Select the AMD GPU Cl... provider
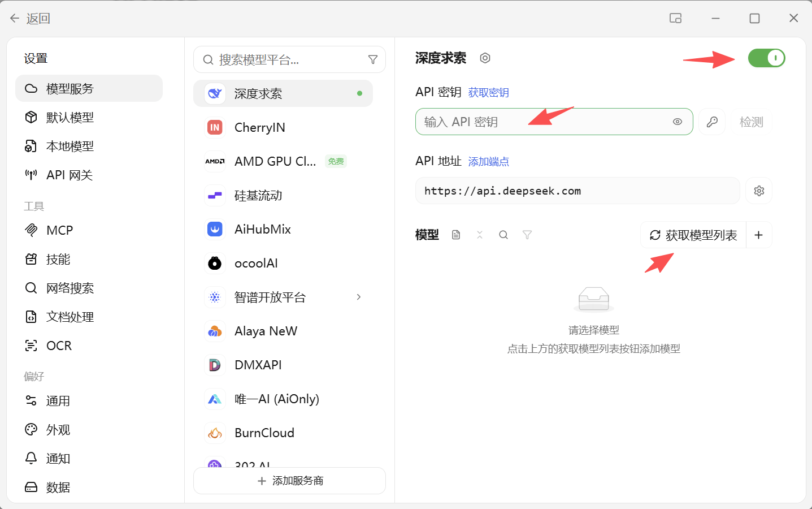The width and height of the screenshot is (812, 509). pos(283,161)
